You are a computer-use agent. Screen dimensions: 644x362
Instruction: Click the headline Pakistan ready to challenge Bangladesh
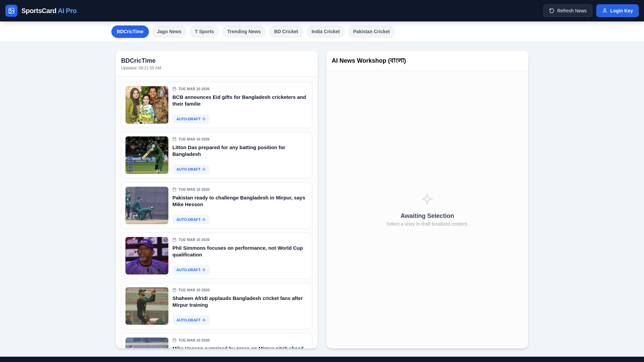pos(239,201)
